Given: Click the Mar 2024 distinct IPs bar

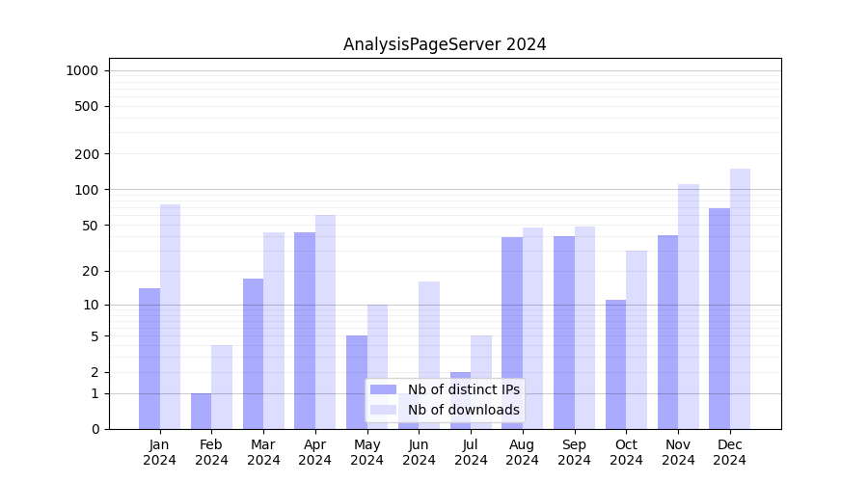Looking at the screenshot, I should pos(253,354).
